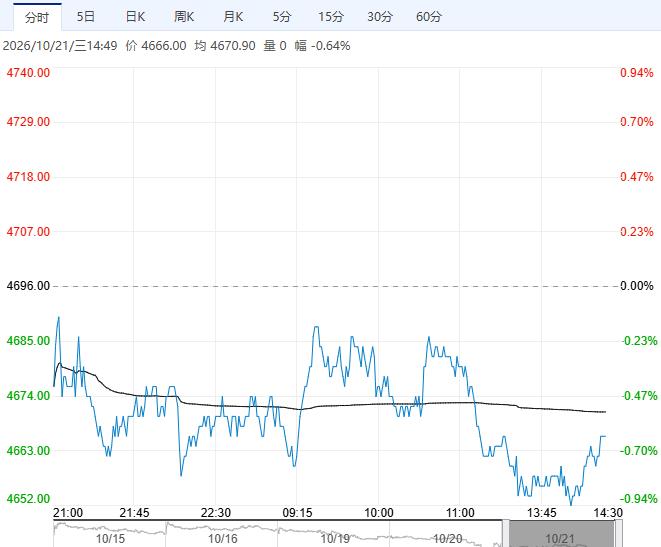Click the 4663.00 price axis label
Screen dimensions: 661x547
click(x=28, y=450)
